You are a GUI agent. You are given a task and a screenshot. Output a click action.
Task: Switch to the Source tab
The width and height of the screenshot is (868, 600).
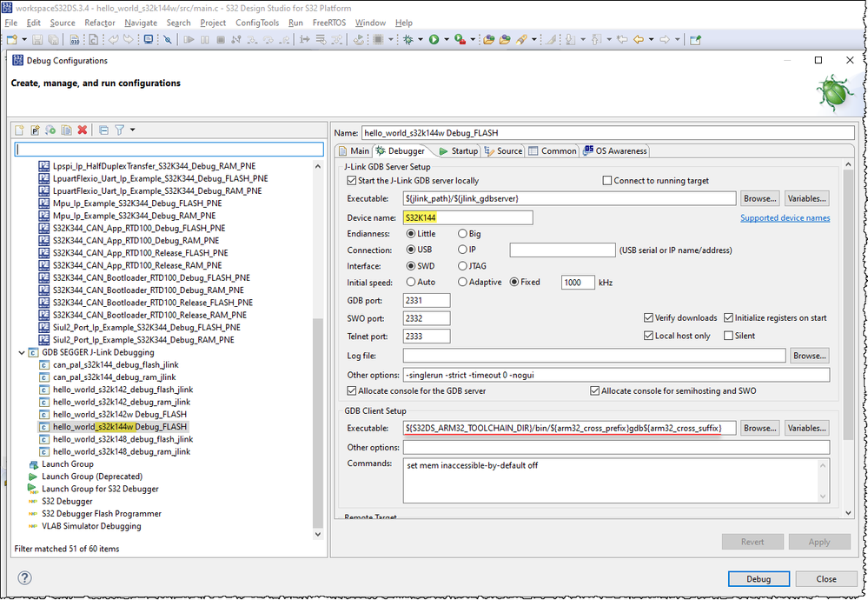pos(503,150)
